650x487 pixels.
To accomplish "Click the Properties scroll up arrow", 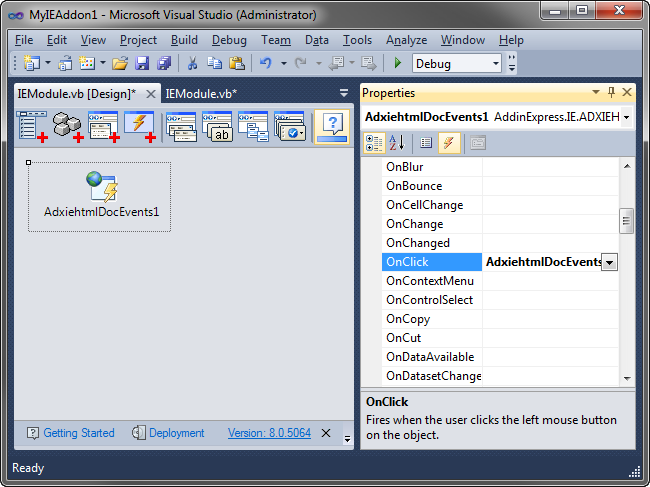I will [x=627, y=166].
